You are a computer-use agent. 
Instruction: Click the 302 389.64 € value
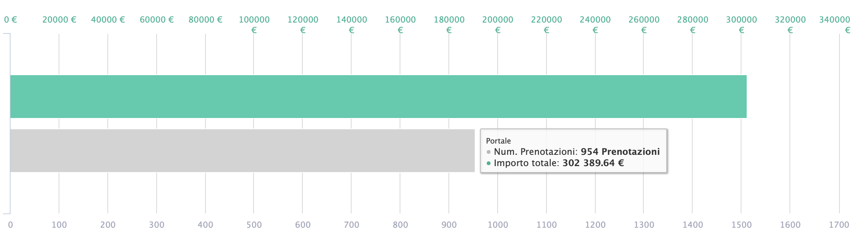(x=593, y=163)
